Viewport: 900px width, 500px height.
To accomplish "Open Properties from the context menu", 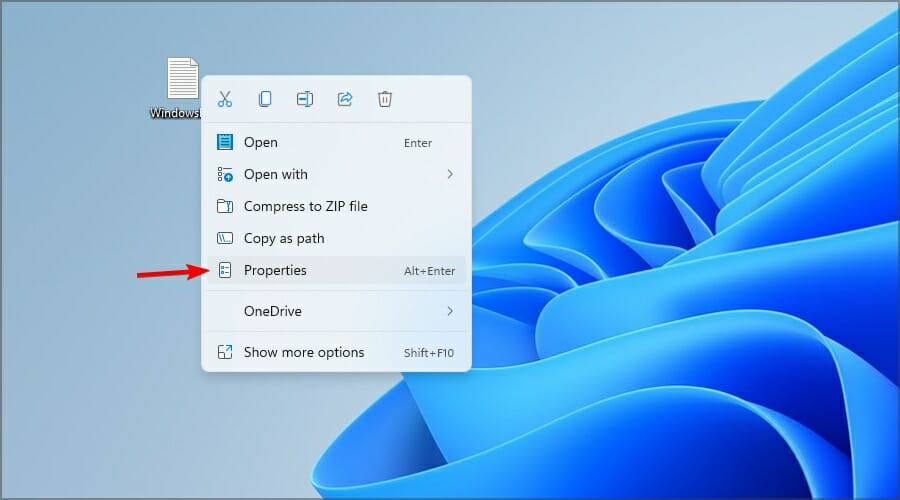I will (336, 270).
